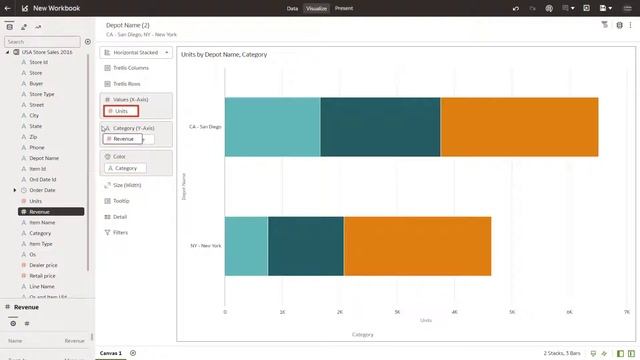Expand the Order Date tree item
Screen dimensions: 640x360
point(15,190)
